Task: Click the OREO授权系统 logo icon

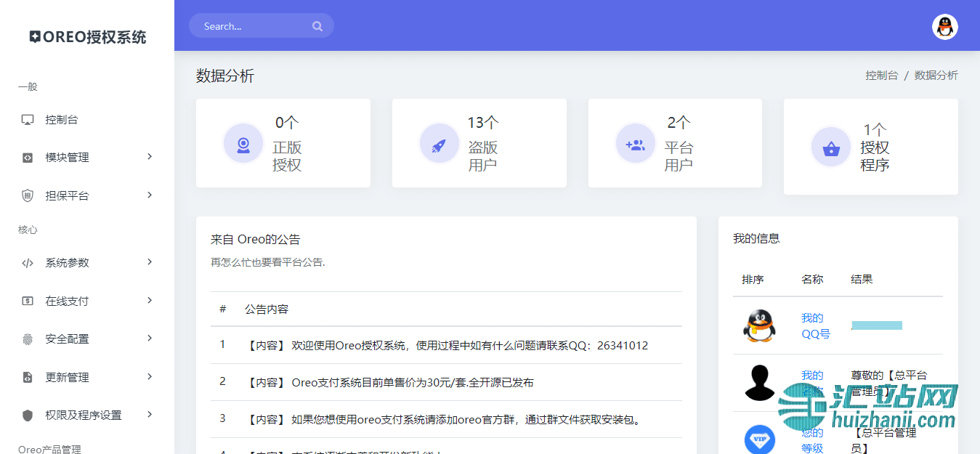Action: pyautogui.click(x=35, y=37)
